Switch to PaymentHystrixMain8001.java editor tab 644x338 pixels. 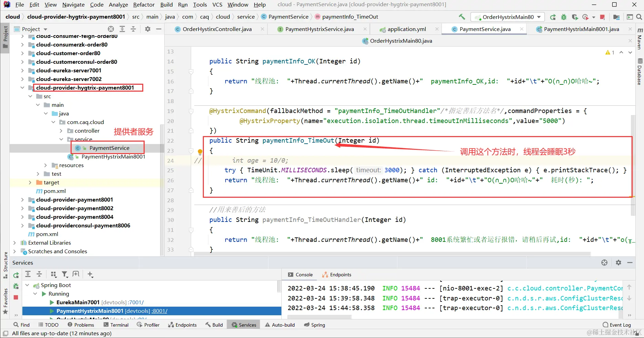[581, 29]
